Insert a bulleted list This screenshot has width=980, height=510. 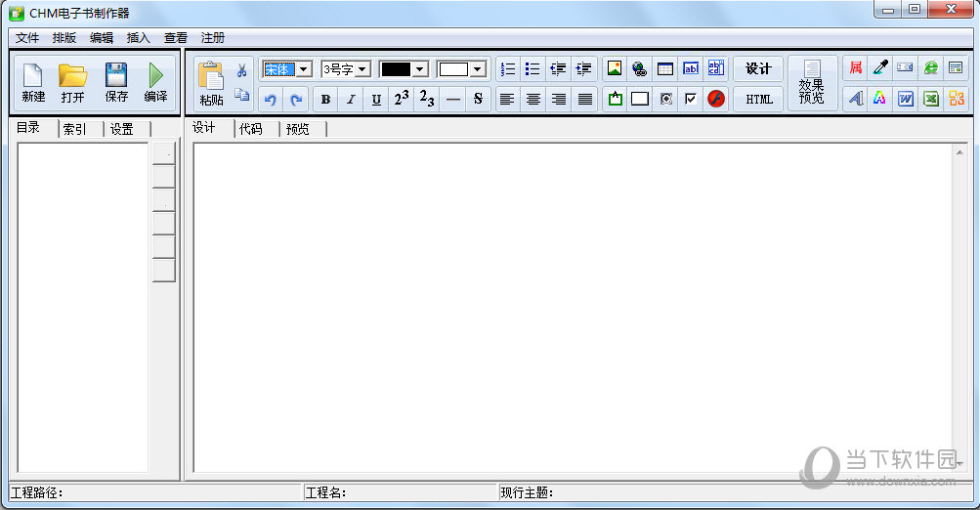click(x=533, y=68)
